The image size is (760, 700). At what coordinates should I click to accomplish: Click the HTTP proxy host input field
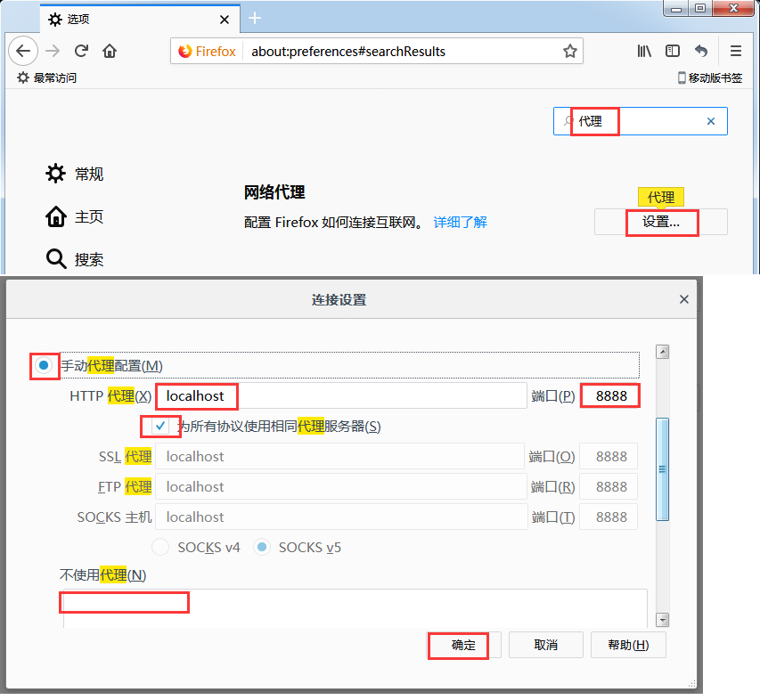click(x=340, y=395)
